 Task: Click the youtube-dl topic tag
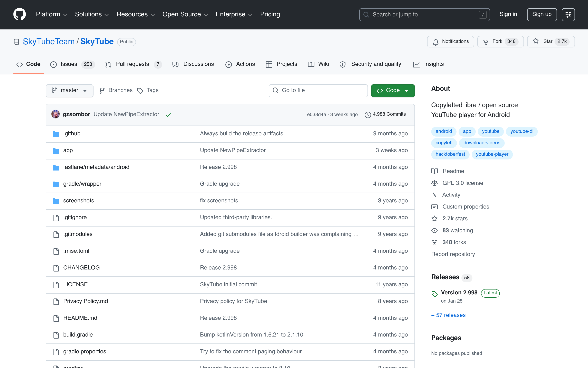coord(522,131)
